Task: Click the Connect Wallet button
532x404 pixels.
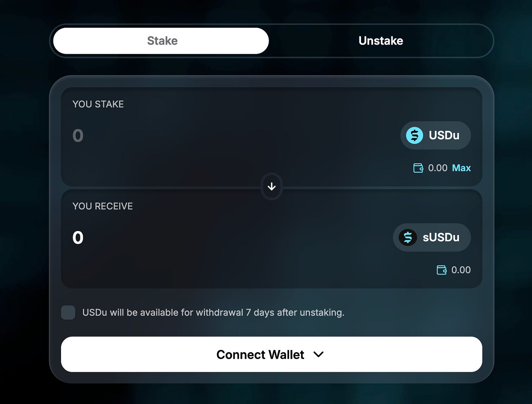Action: pyautogui.click(x=271, y=354)
